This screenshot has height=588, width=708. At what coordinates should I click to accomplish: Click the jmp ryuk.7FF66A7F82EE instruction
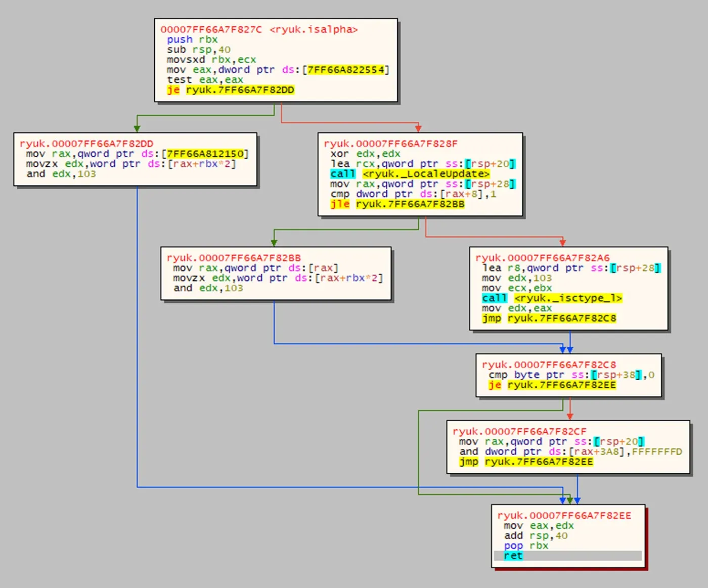pos(526,462)
